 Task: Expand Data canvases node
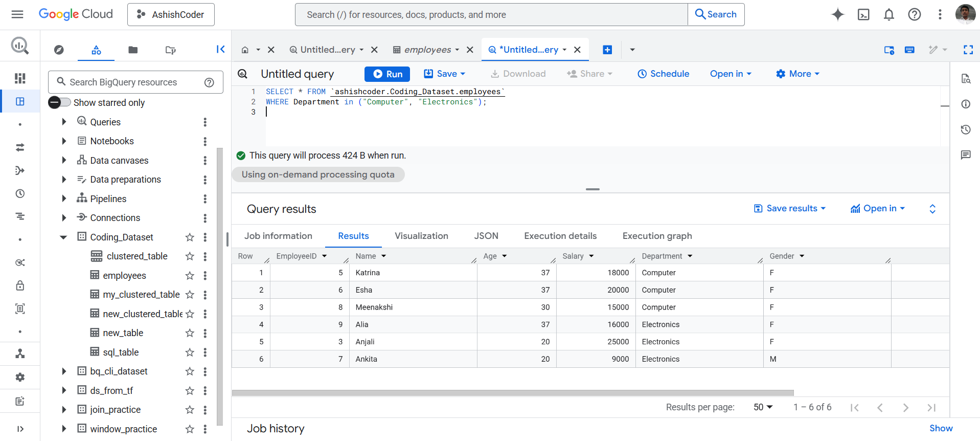coord(64,160)
